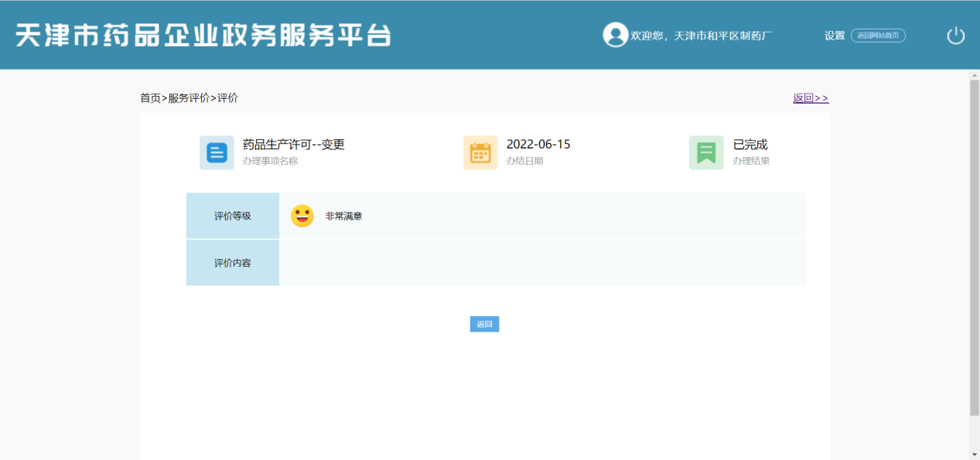Click the platform title 天津市药品企业政务服务平台
This screenshot has width=980, height=460.
click(x=203, y=36)
